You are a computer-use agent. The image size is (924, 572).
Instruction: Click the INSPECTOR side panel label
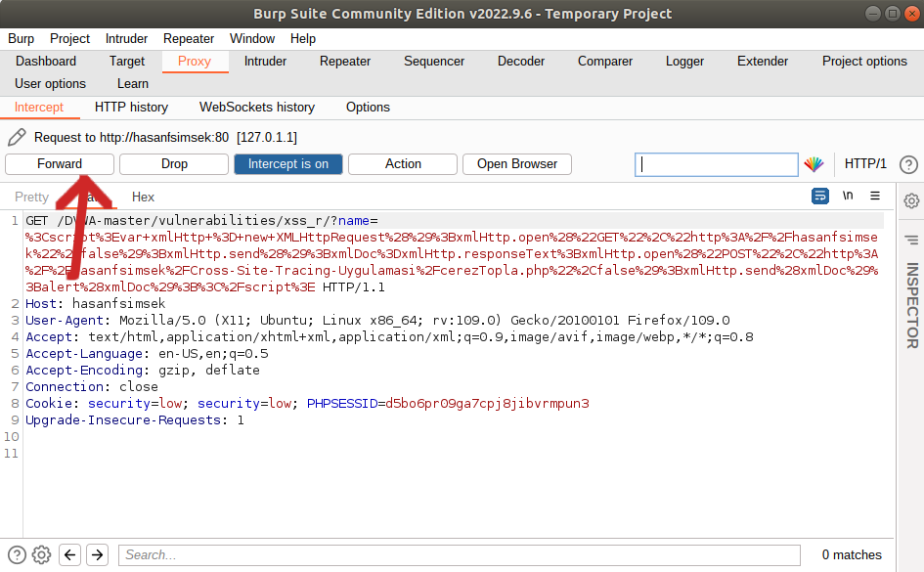[912, 305]
